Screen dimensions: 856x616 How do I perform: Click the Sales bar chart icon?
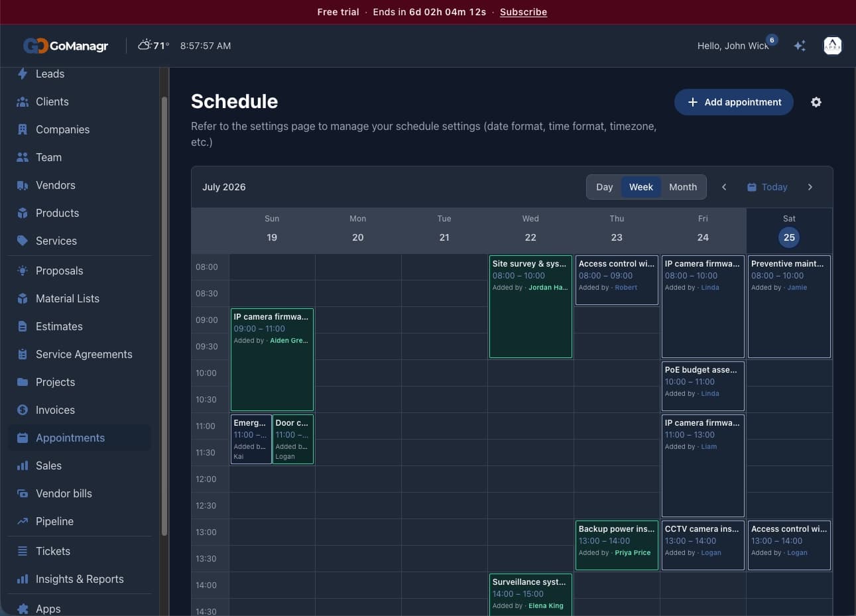pos(23,465)
